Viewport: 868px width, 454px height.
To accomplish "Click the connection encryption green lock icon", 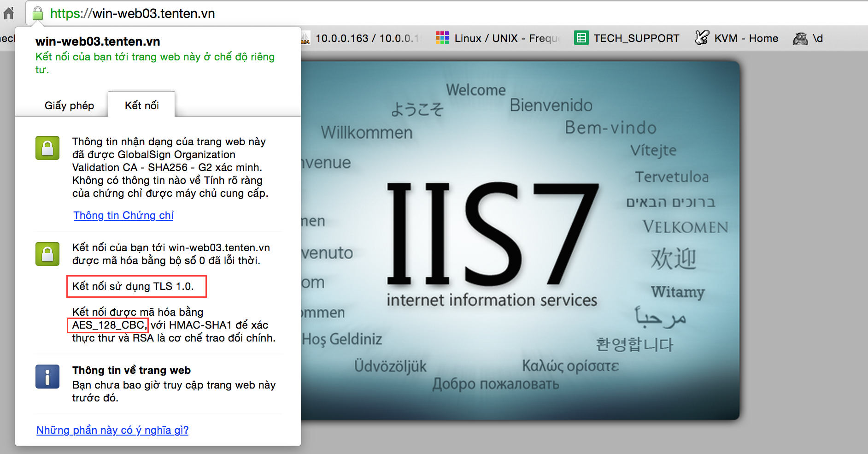I will click(47, 254).
